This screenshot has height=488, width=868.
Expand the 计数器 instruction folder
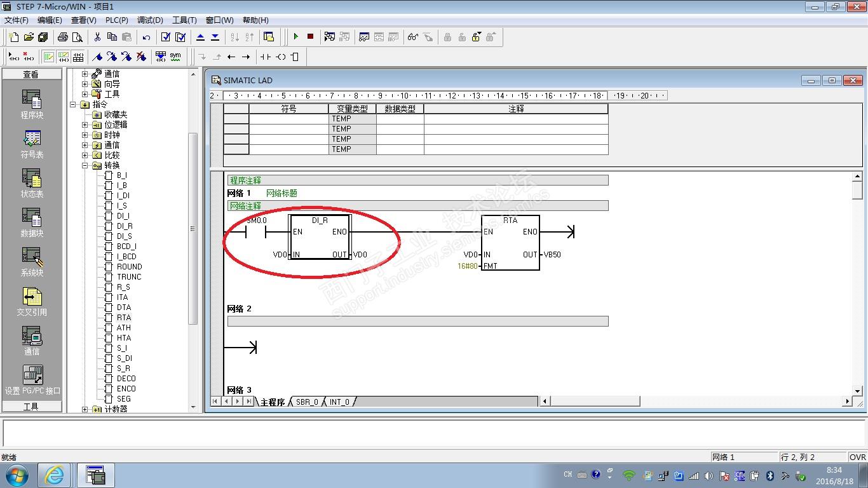(x=85, y=409)
